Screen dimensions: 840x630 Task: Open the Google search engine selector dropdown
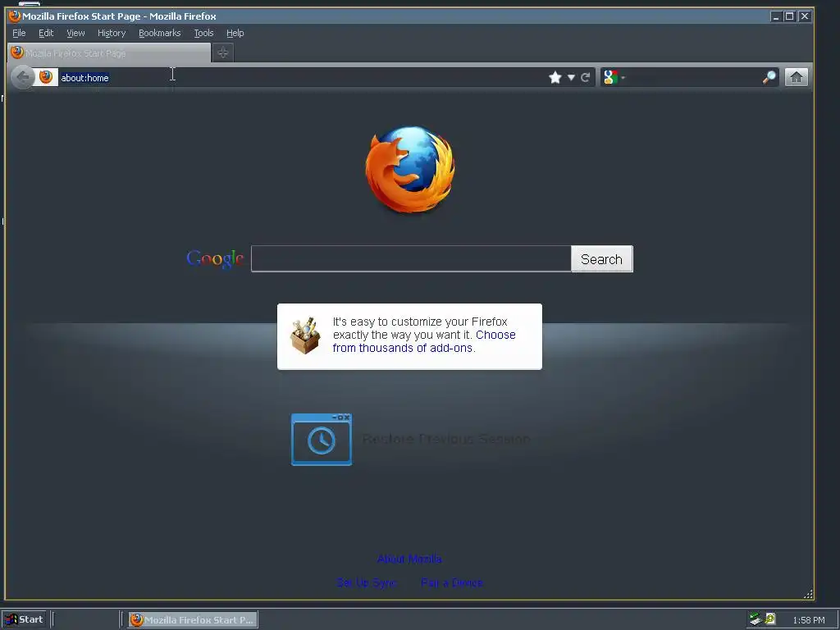point(614,78)
